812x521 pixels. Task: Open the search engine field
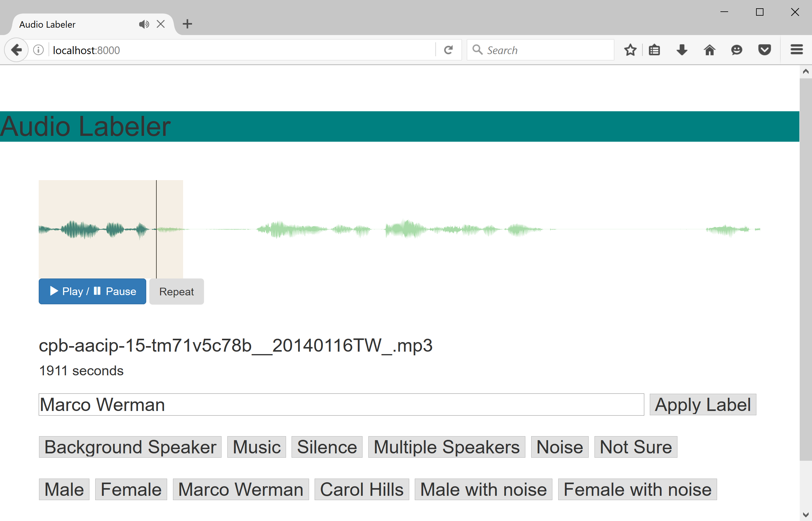[x=541, y=50]
